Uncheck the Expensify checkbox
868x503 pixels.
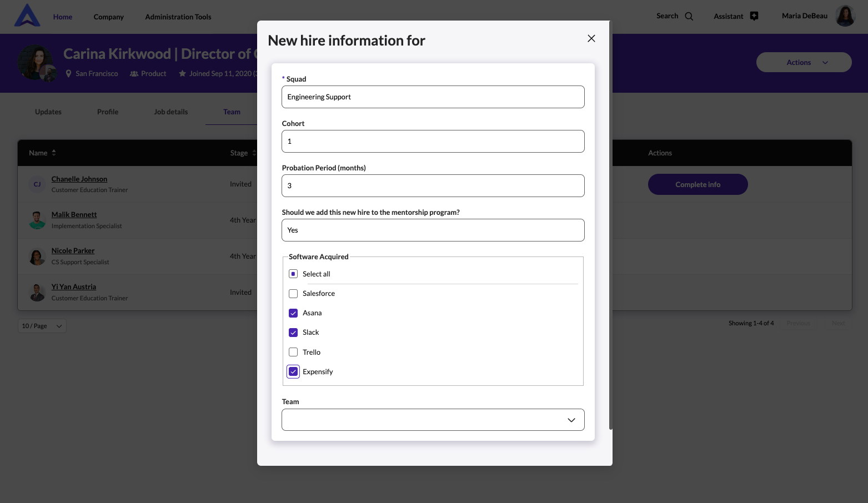click(293, 371)
